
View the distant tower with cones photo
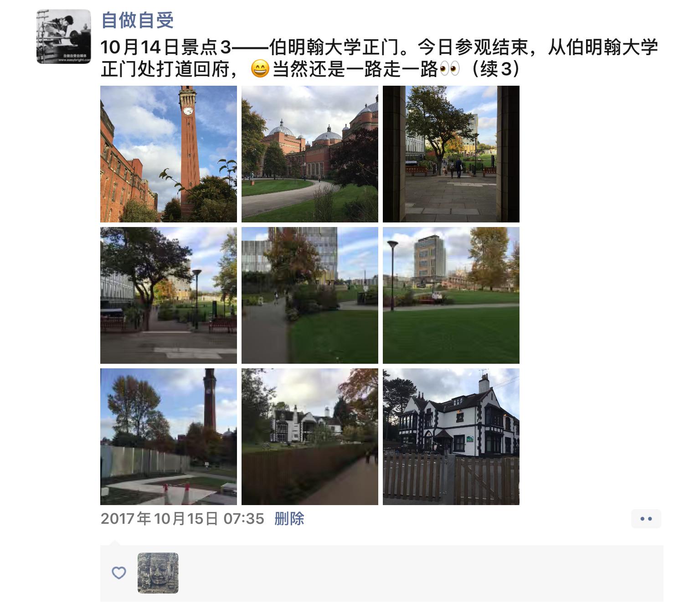click(x=169, y=437)
